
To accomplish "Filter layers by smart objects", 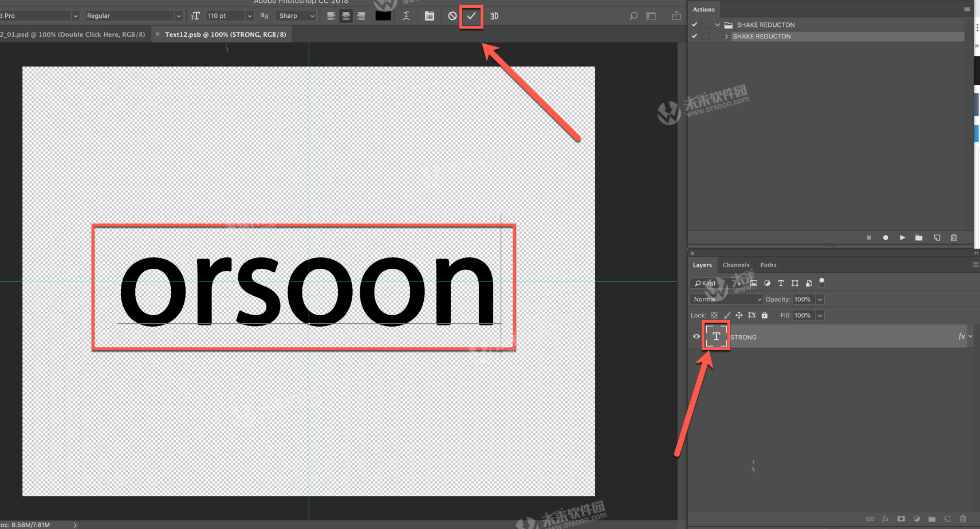I will point(809,283).
